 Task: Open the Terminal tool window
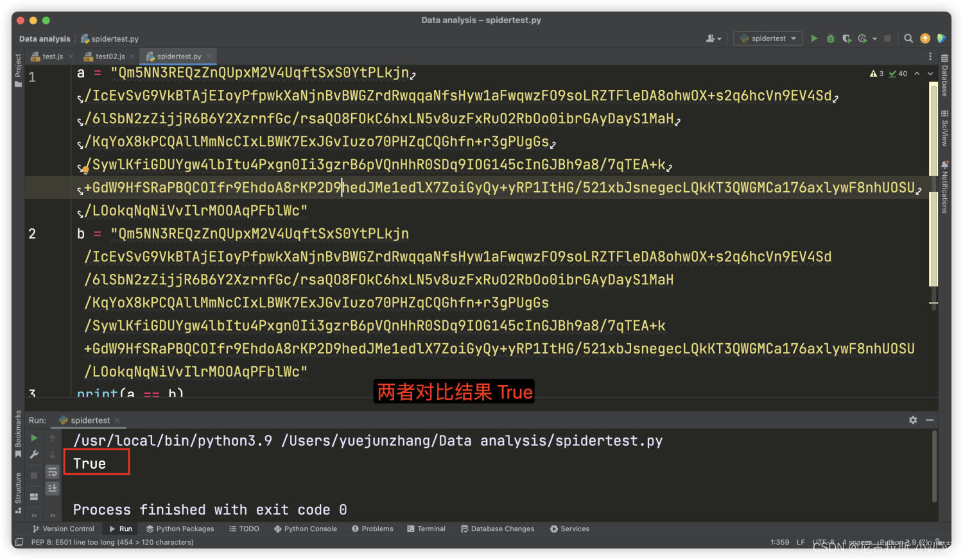point(426,529)
